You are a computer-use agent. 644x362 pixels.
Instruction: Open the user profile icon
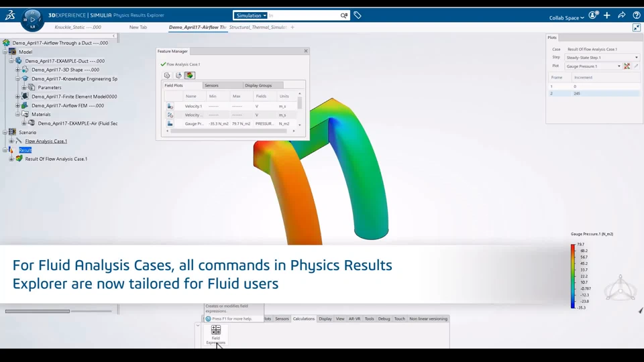(592, 15)
